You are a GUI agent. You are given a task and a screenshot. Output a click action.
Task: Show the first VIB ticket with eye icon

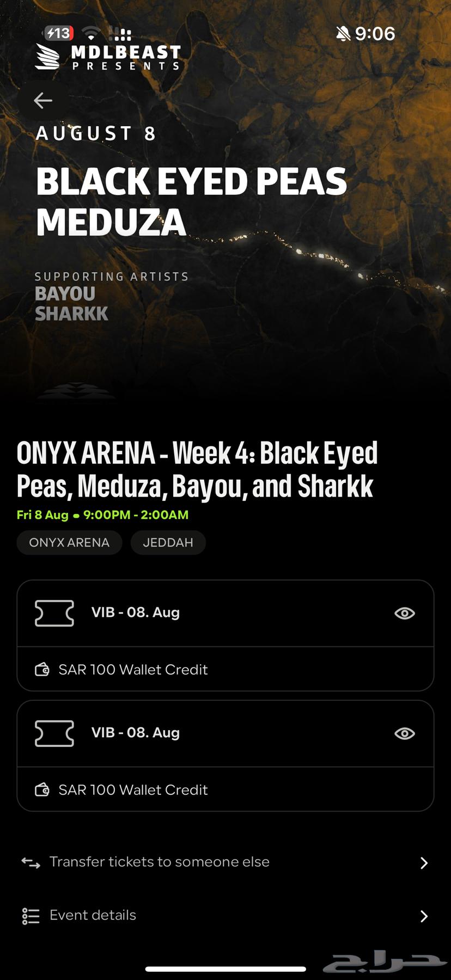click(x=404, y=614)
